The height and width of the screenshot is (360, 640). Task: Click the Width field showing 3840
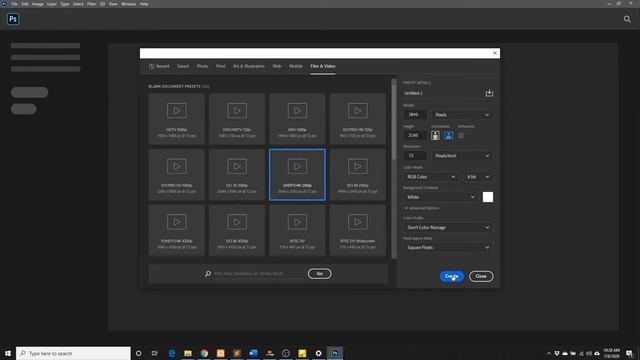click(415, 115)
